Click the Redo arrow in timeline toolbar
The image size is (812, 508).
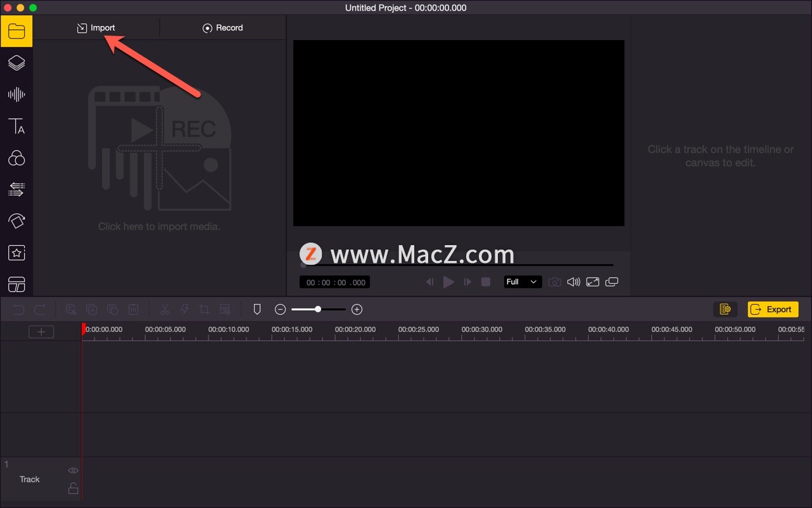click(x=40, y=309)
